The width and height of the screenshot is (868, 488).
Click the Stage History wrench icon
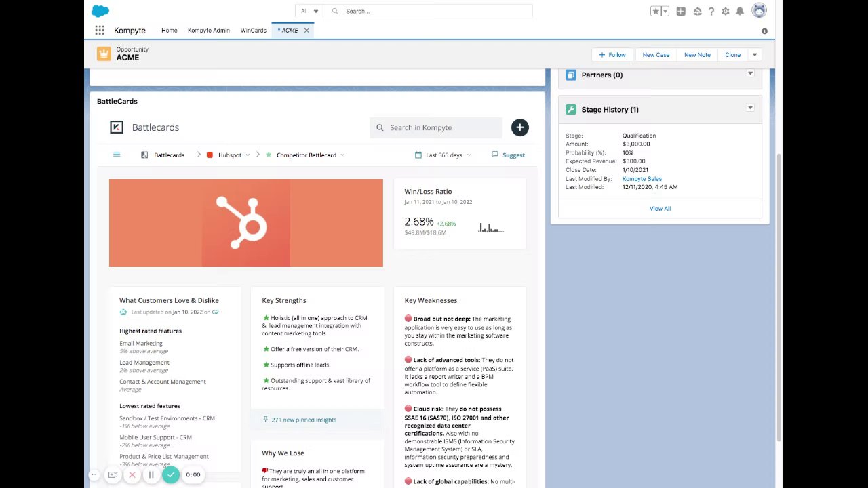(571, 110)
